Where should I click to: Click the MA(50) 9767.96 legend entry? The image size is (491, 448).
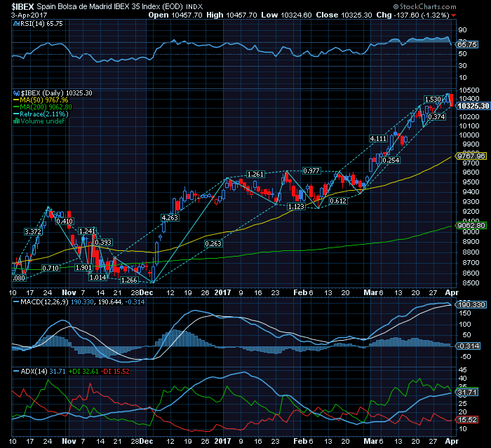pyautogui.click(x=41, y=100)
